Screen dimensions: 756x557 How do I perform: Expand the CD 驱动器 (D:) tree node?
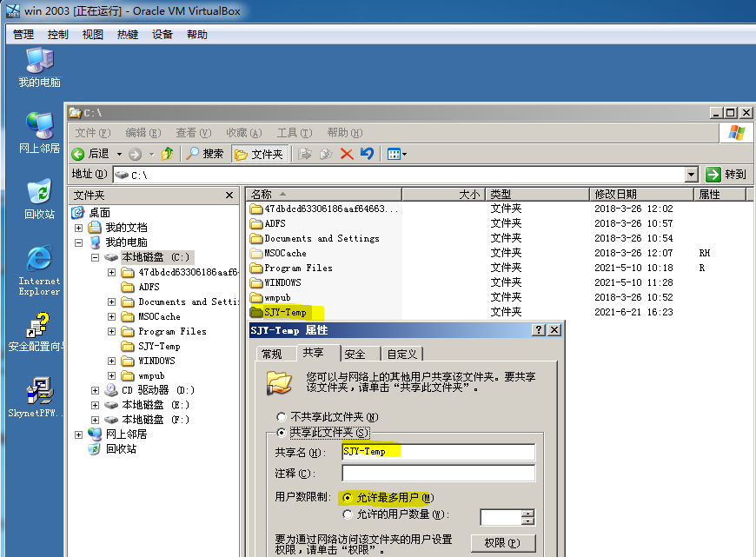pyautogui.click(x=95, y=391)
